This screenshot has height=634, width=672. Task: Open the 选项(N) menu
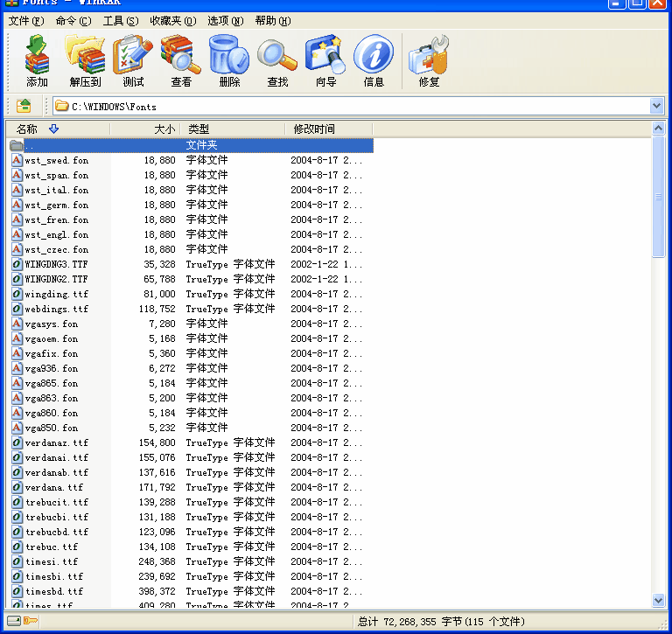click(x=226, y=21)
